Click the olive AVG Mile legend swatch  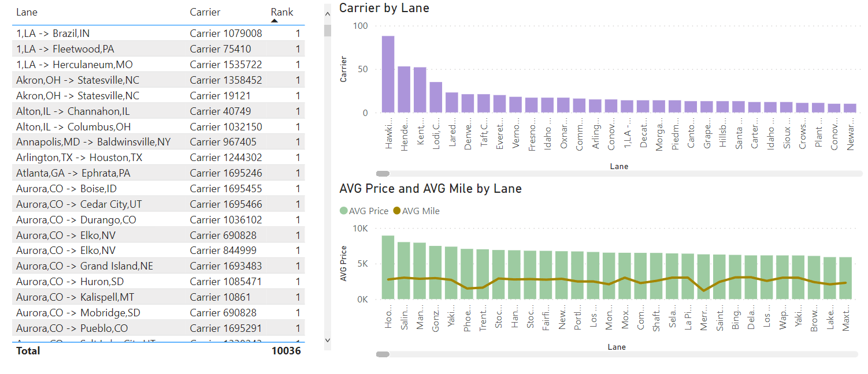398,211
